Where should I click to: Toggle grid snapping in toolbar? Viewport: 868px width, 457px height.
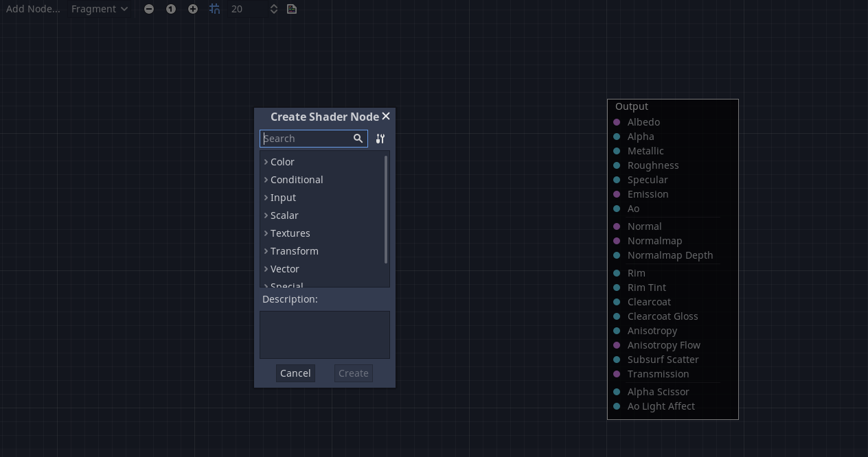[215, 9]
